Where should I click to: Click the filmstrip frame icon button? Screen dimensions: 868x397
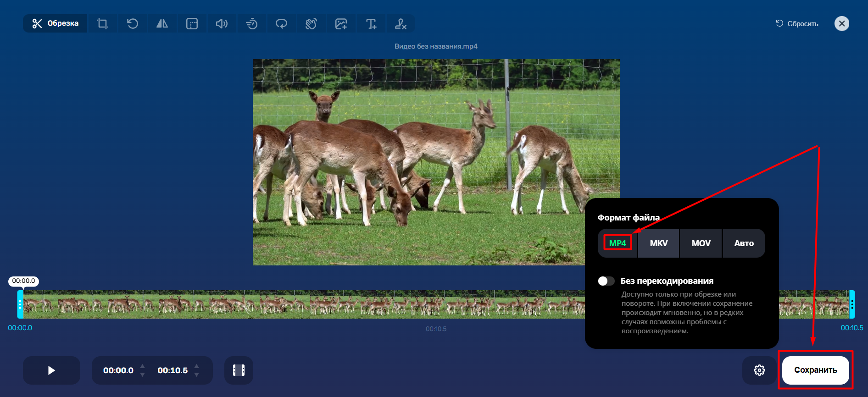pyautogui.click(x=239, y=370)
